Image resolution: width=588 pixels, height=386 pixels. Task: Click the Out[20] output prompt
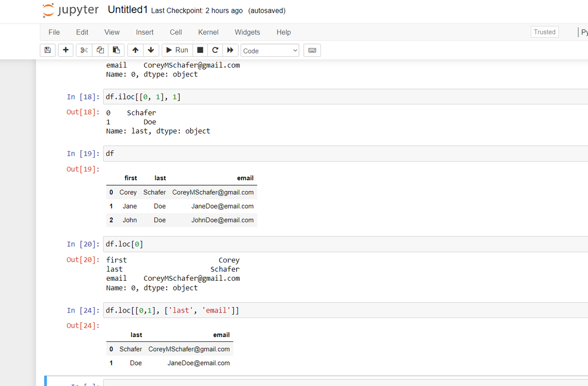click(x=83, y=260)
